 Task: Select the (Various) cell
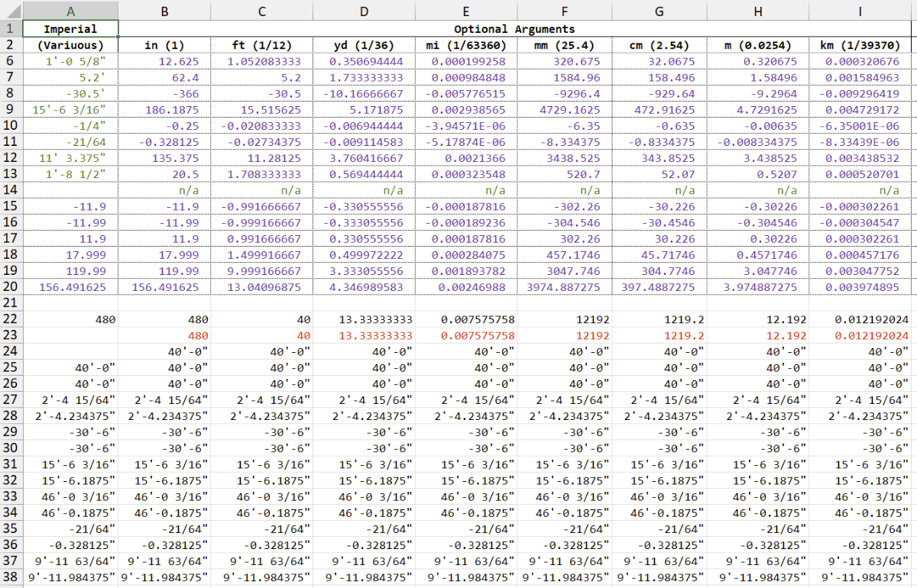(71, 45)
